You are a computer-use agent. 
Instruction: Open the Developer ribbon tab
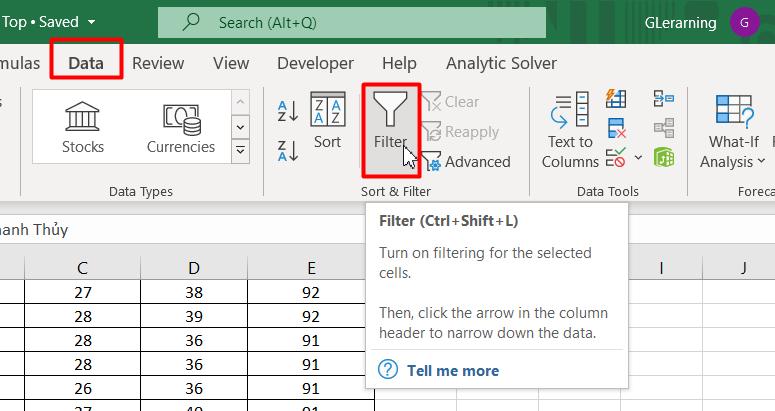[315, 63]
